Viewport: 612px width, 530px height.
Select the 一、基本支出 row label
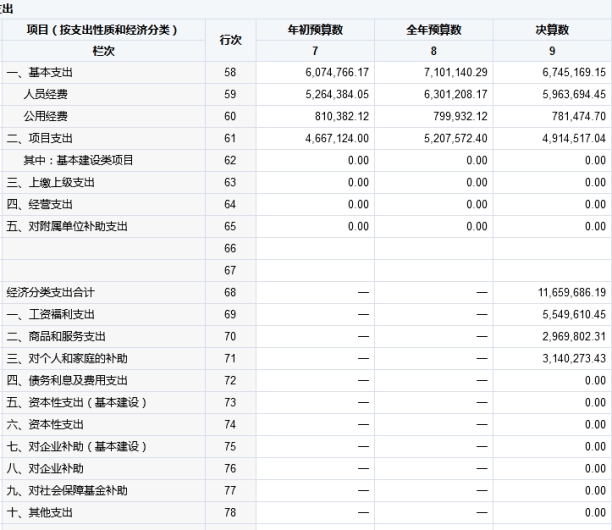click(40, 73)
